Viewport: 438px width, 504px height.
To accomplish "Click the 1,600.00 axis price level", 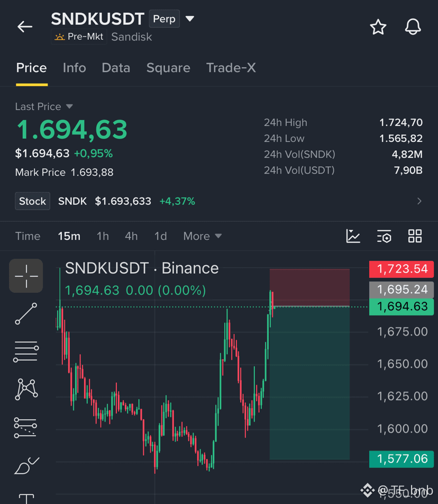I will 402,429.
